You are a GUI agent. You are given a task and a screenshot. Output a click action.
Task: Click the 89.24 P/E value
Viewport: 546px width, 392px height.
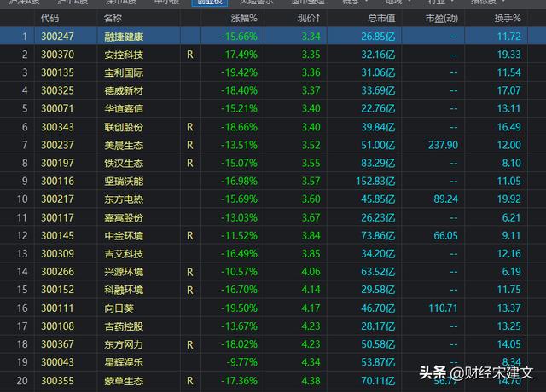click(x=445, y=199)
